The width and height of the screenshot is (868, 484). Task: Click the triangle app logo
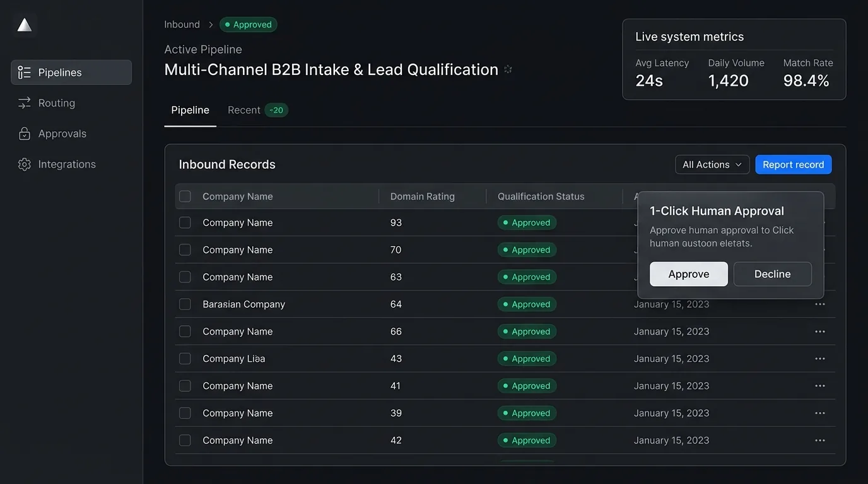(25, 25)
